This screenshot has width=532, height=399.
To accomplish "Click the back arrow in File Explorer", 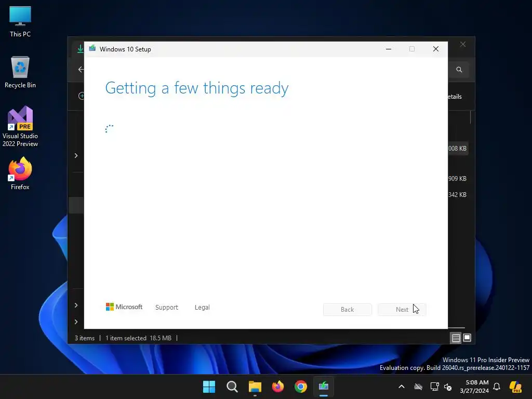I will [81, 70].
